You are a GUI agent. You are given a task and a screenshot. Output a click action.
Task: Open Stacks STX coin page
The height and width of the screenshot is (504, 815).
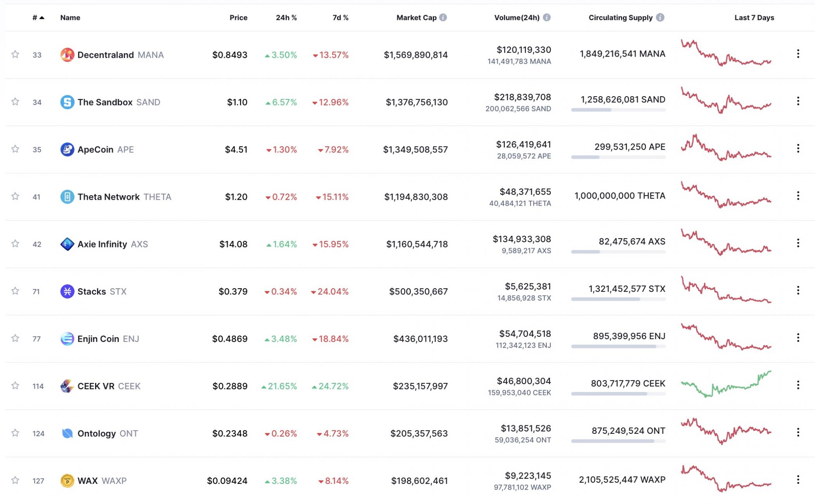[x=102, y=291]
